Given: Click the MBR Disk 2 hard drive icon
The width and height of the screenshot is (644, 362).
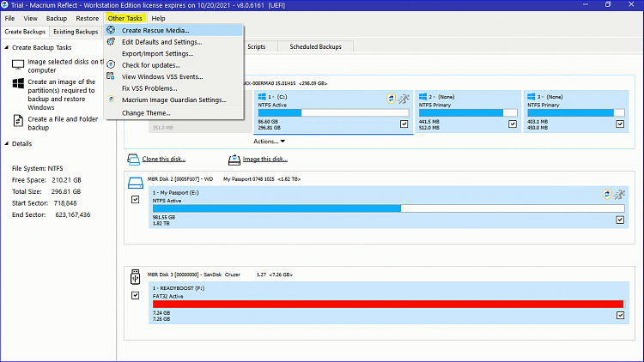Looking at the screenshot, I should [x=136, y=183].
